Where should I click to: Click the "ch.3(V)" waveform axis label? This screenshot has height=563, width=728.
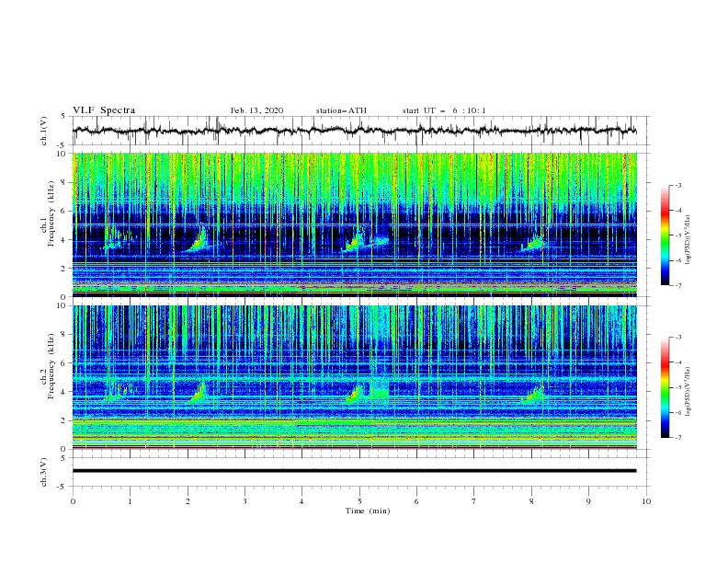pyautogui.click(x=44, y=472)
